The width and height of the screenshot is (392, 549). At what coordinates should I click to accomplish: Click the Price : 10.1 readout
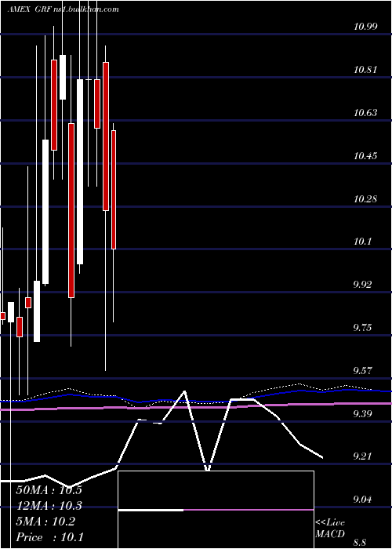point(49,537)
